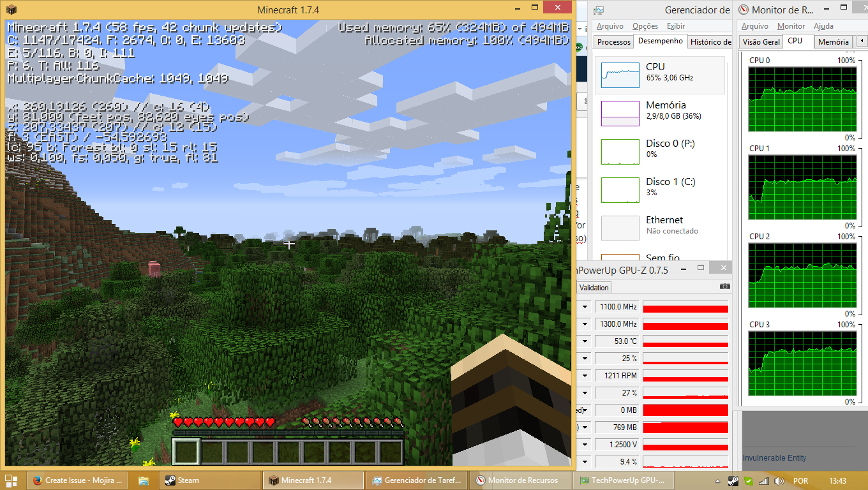Select Disco 1 (C:) item
Viewport: 868px width, 490px height.
(x=660, y=190)
